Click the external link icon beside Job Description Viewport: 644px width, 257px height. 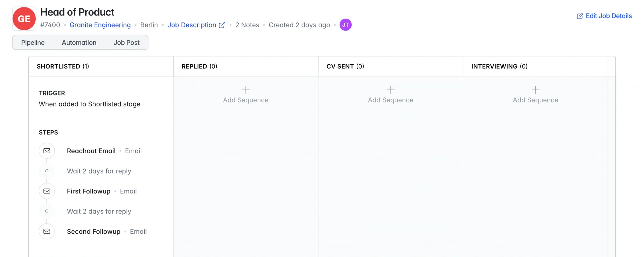click(x=222, y=25)
